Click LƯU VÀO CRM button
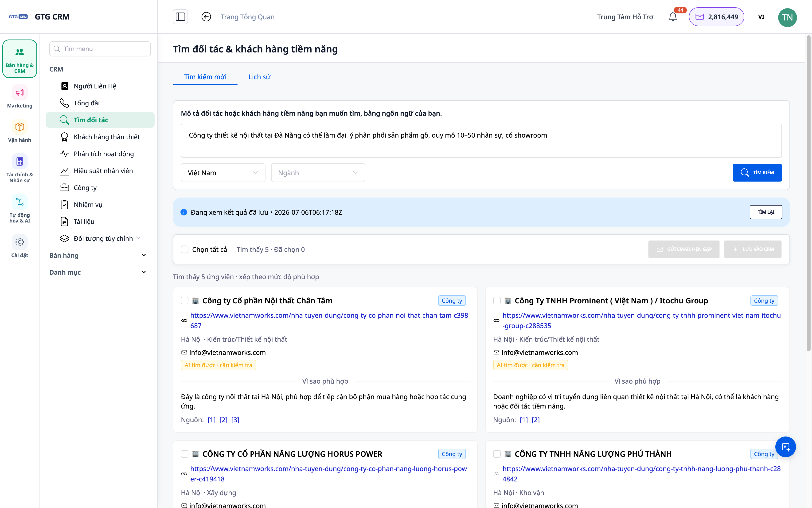812x508 pixels. pyautogui.click(x=753, y=249)
